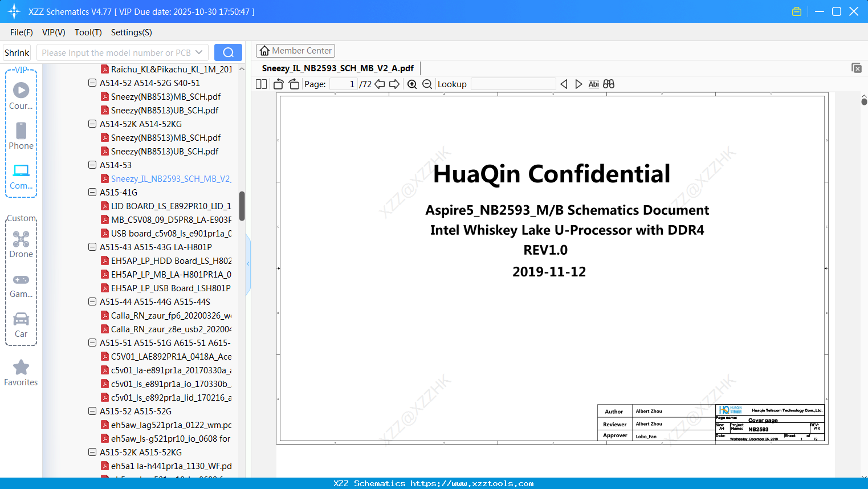Open EH5AP_LP_HDD Board_LS_H802 file
The image size is (868, 489).
(x=166, y=260)
